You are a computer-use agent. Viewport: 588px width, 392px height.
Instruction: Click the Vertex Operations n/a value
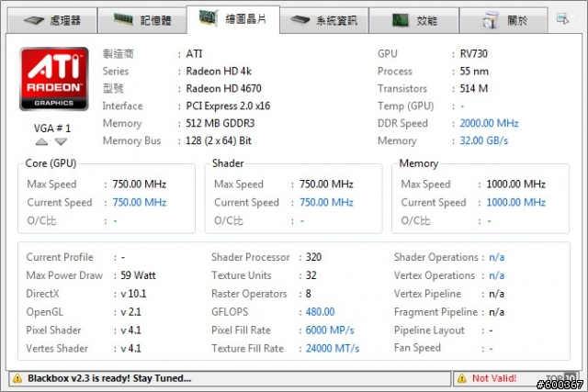tap(496, 275)
